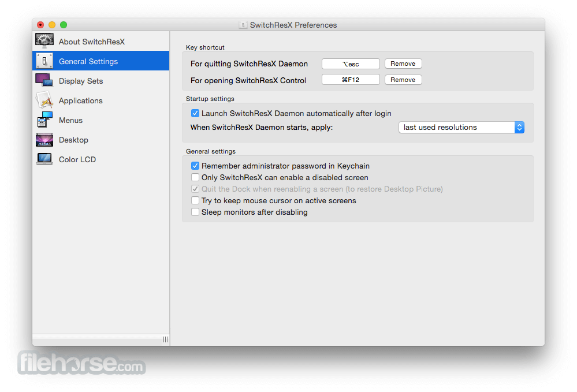Enable Sleep monitors after disabling
The height and width of the screenshot is (392, 577).
click(195, 212)
